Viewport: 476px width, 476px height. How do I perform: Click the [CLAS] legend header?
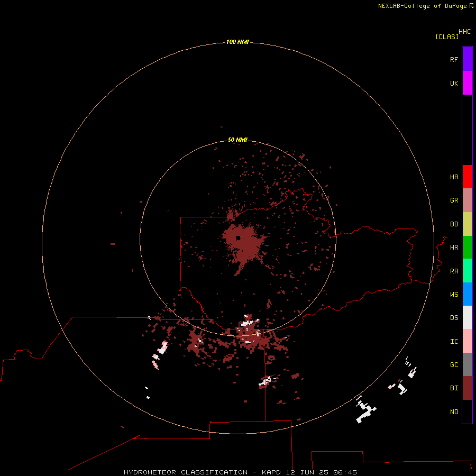click(447, 36)
